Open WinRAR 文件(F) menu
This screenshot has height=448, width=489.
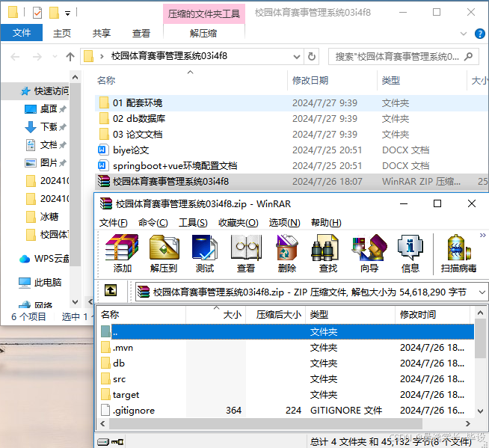coord(113,223)
